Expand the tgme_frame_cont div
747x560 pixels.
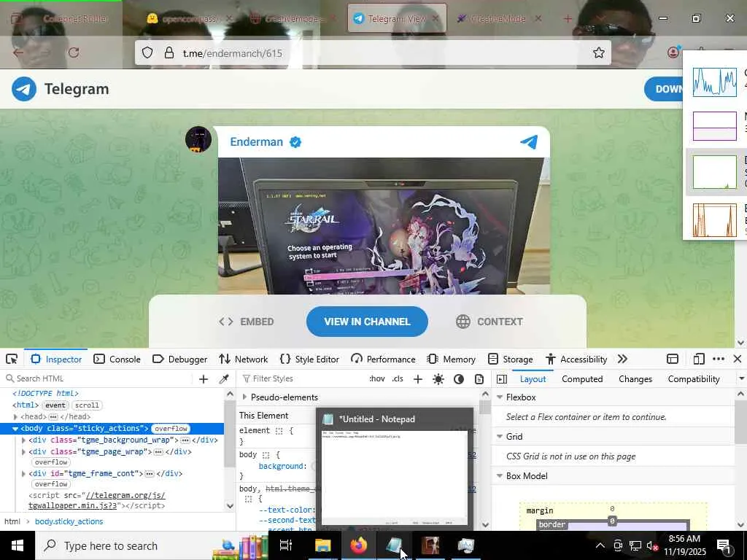point(23,473)
